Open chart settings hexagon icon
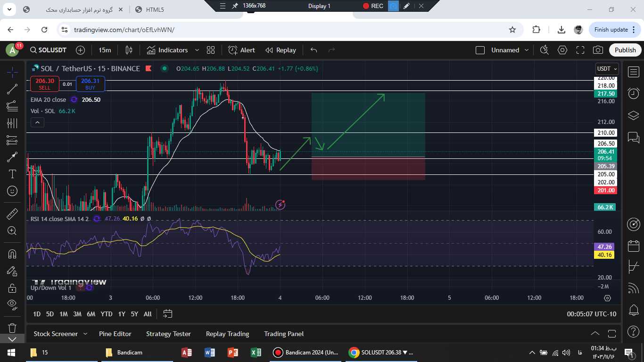The width and height of the screenshot is (644, 362). (x=562, y=50)
